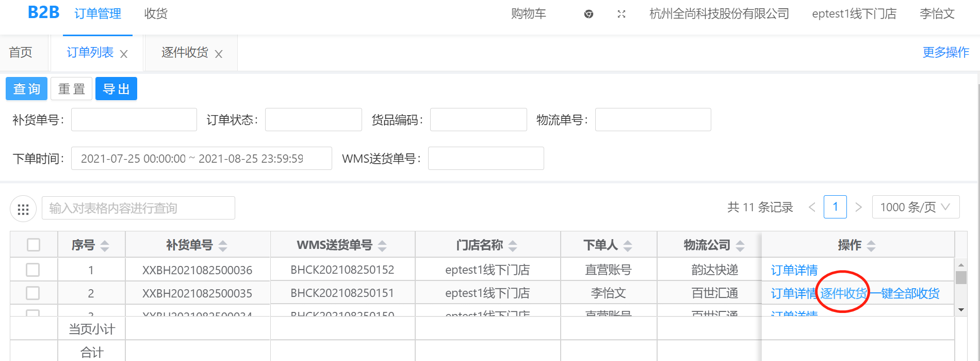Screen dimensions: 980x361
Task: Sort by 补货单号 column arrows
Action: (x=223, y=246)
